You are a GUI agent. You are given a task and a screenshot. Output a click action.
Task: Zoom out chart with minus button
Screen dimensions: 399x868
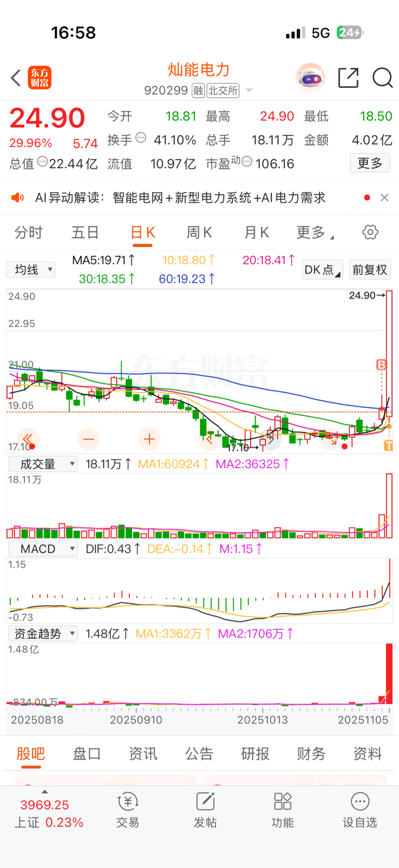[89, 439]
